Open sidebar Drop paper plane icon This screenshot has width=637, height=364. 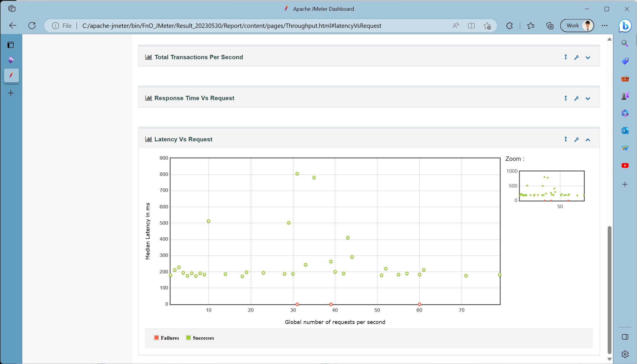coord(625,148)
